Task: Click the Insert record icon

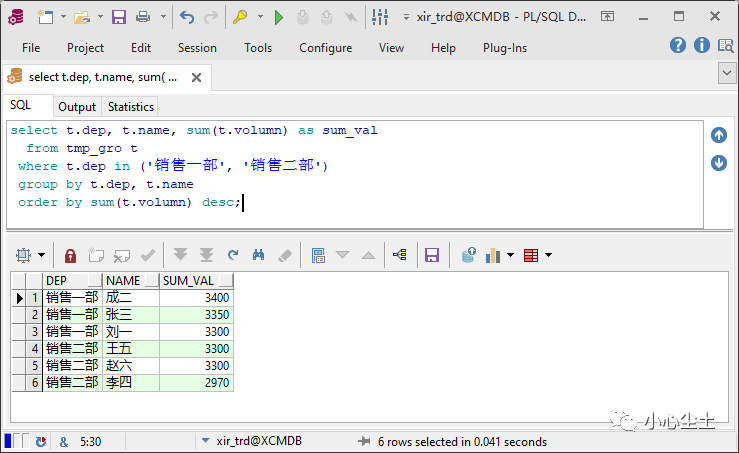Action: click(96, 255)
